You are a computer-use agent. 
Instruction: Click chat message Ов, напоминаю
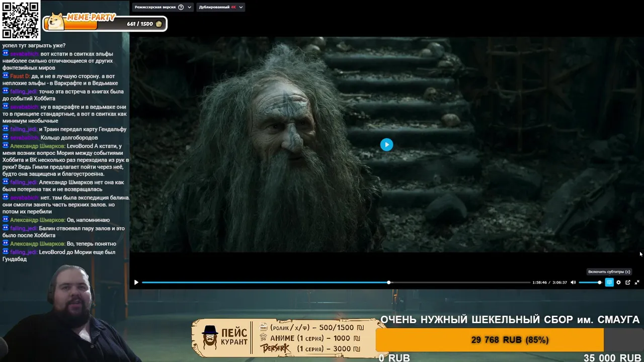point(88,220)
